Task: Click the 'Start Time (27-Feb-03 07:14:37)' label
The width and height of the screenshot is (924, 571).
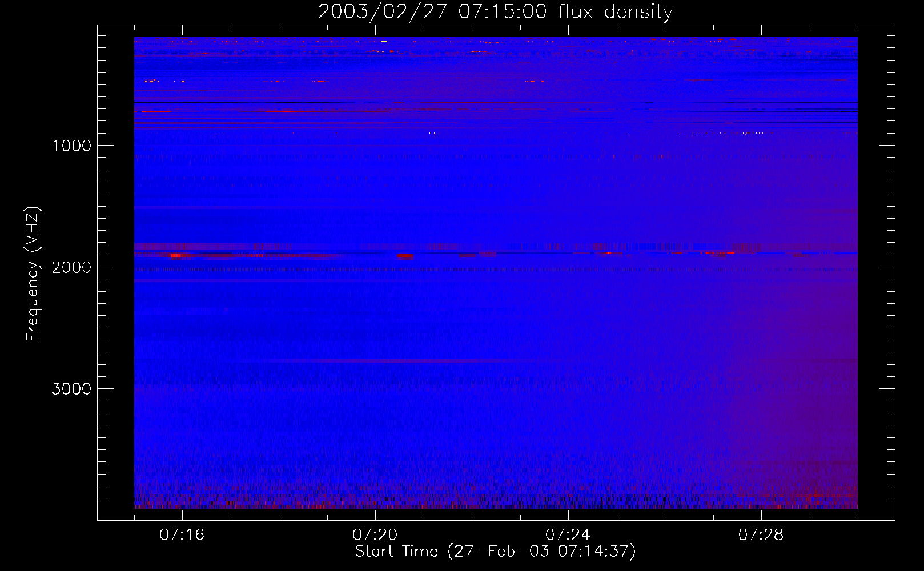Action: tap(495, 552)
